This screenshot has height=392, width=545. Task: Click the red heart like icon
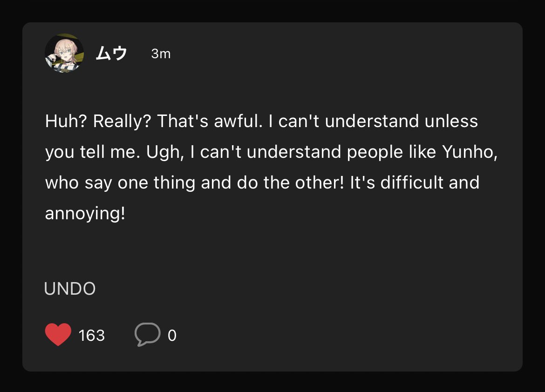click(58, 334)
